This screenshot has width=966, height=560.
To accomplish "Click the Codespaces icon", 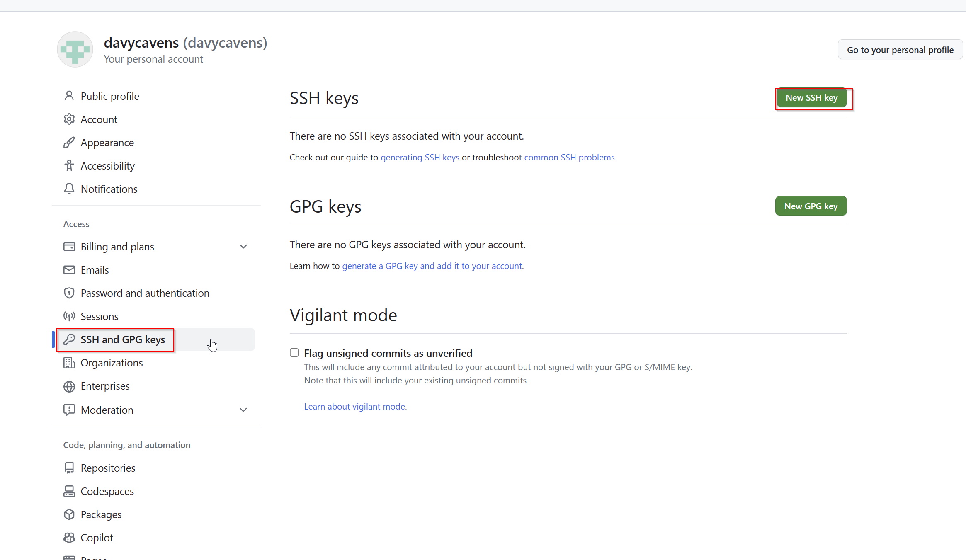I will [x=69, y=491].
